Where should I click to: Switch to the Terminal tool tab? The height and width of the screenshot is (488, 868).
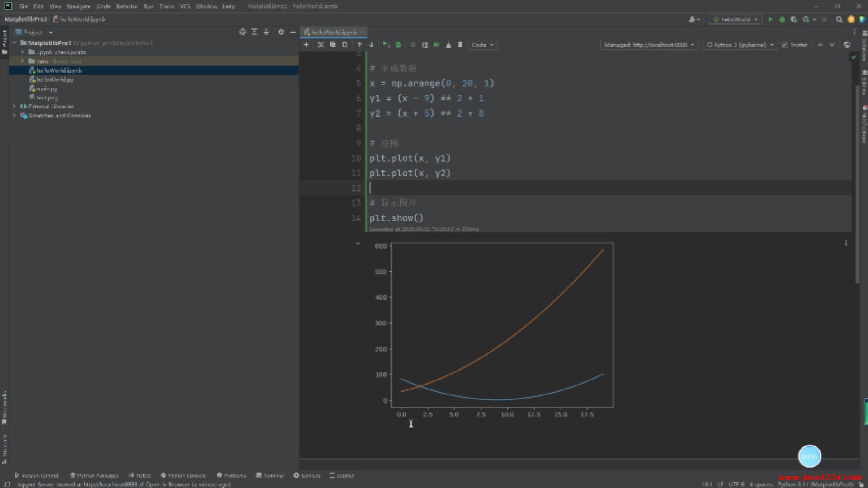270,475
